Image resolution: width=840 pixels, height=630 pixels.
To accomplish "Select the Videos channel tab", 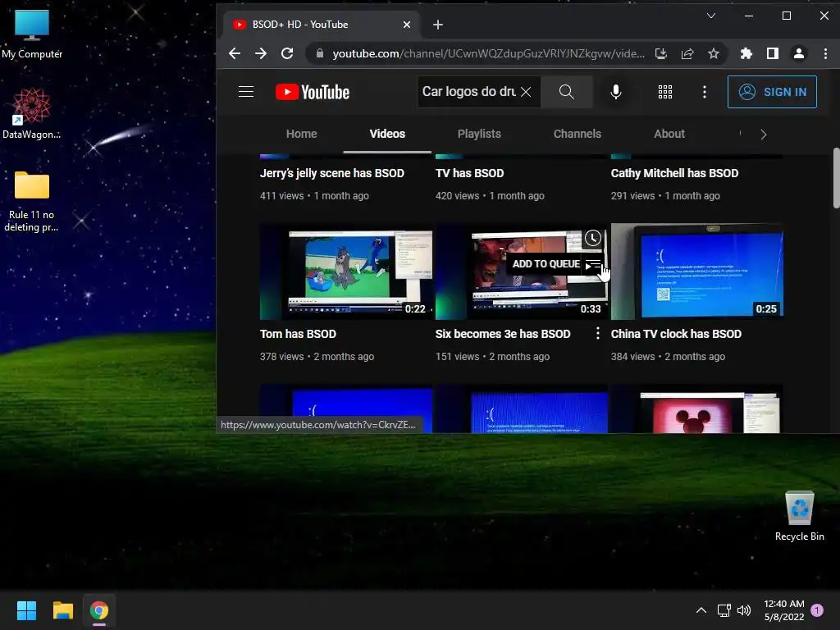I will click(x=387, y=134).
